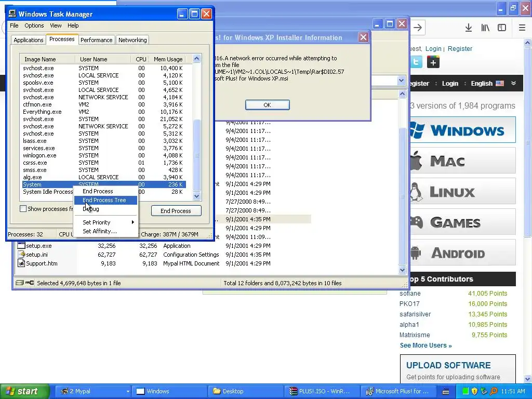Click the process list scroll up arrow
532x399 pixels.
point(196,59)
